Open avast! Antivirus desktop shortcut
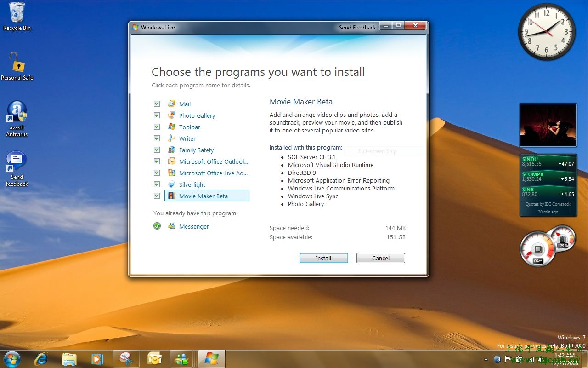This screenshot has width=588, height=368. (x=17, y=119)
